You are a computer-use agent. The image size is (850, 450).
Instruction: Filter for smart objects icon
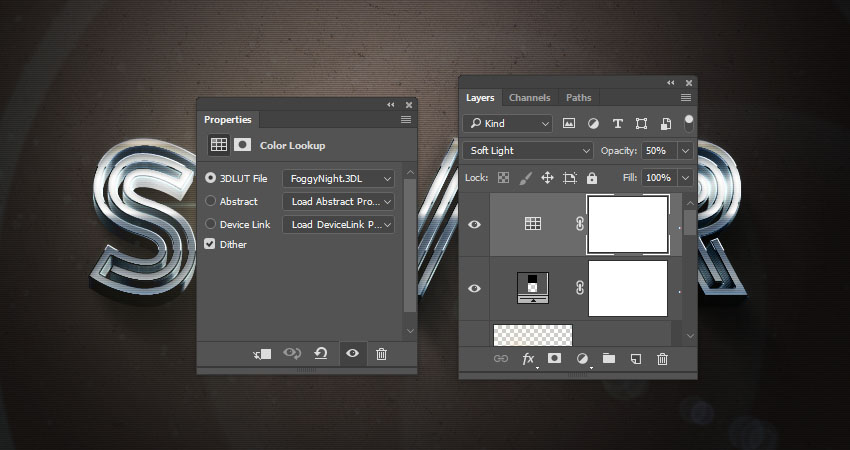pos(666,124)
